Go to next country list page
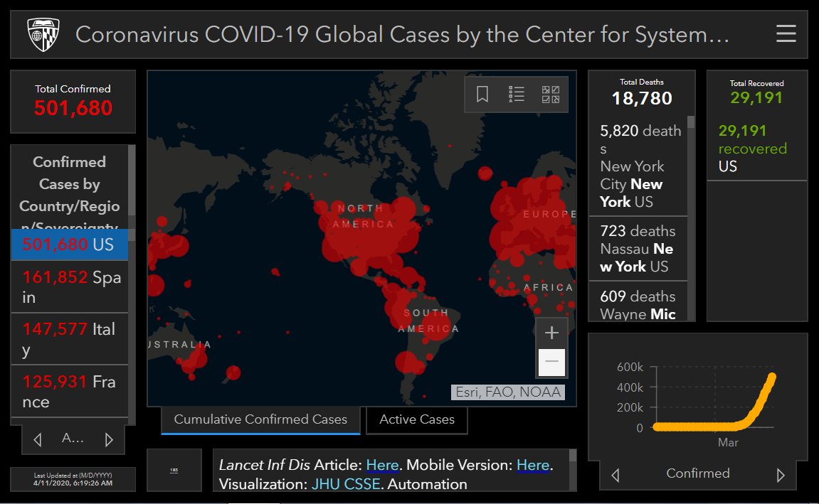 [x=109, y=439]
